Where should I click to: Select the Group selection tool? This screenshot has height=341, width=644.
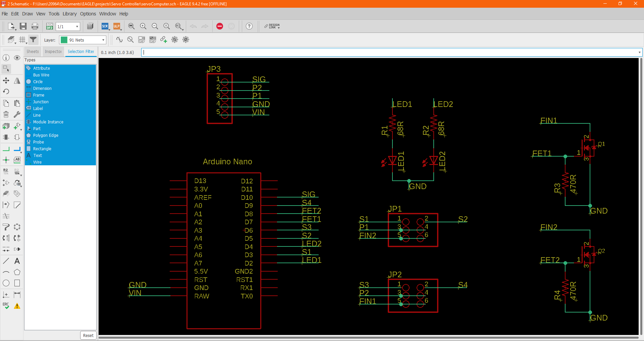pos(6,69)
